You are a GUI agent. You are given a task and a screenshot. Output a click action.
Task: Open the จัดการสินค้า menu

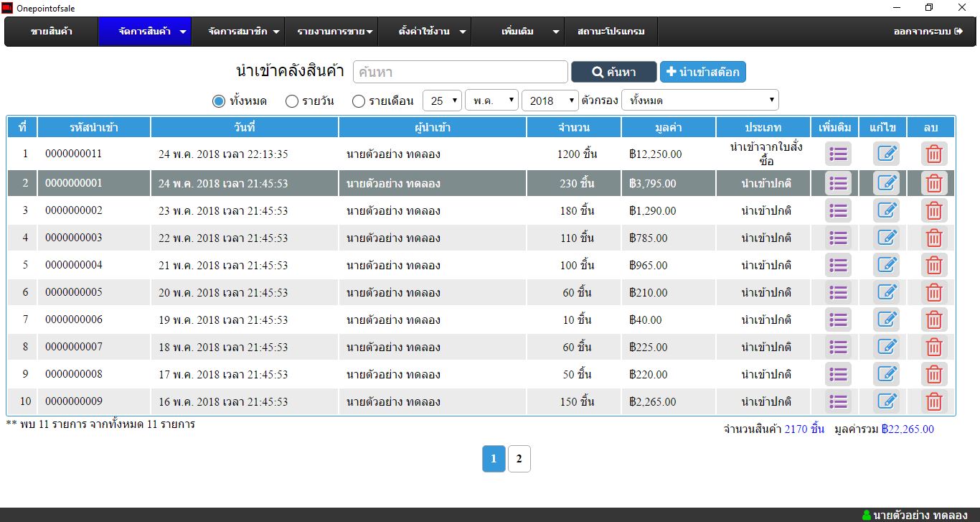(x=145, y=32)
